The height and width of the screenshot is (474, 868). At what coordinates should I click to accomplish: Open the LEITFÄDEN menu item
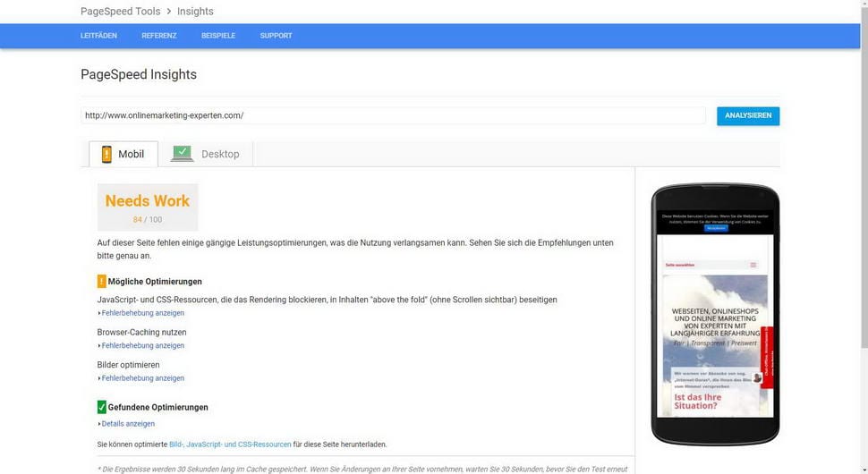point(98,36)
